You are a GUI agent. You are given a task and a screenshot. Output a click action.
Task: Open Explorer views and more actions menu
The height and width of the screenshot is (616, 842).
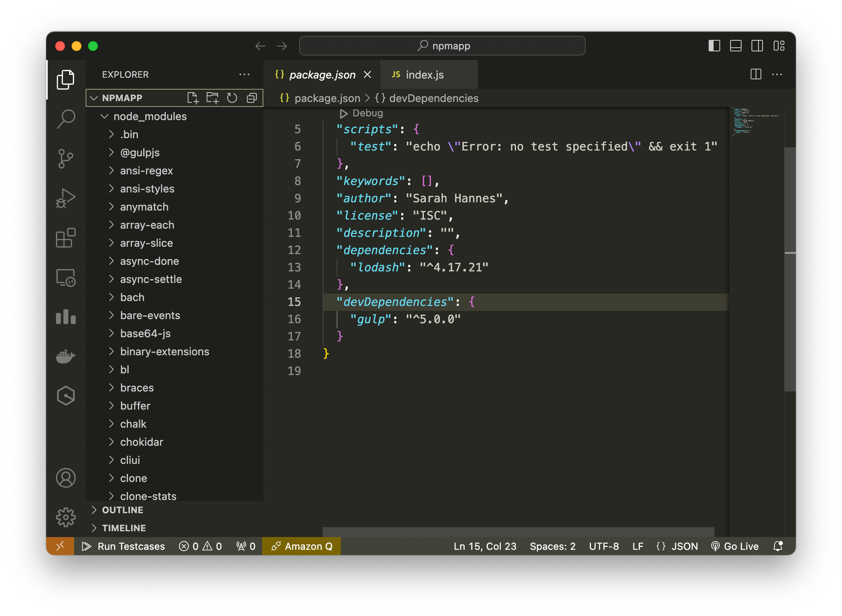point(244,74)
